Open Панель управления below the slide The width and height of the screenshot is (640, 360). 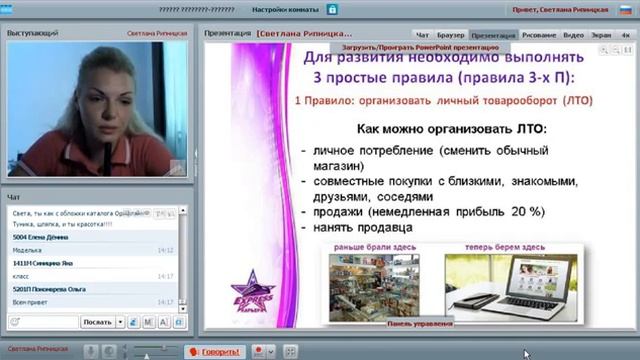(x=420, y=324)
